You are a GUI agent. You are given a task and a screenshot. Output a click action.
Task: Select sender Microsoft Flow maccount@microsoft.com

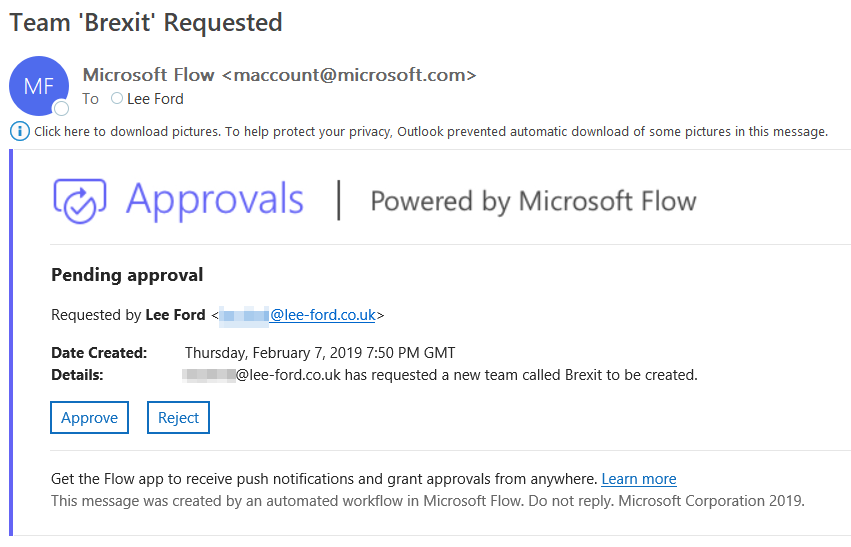coord(280,74)
